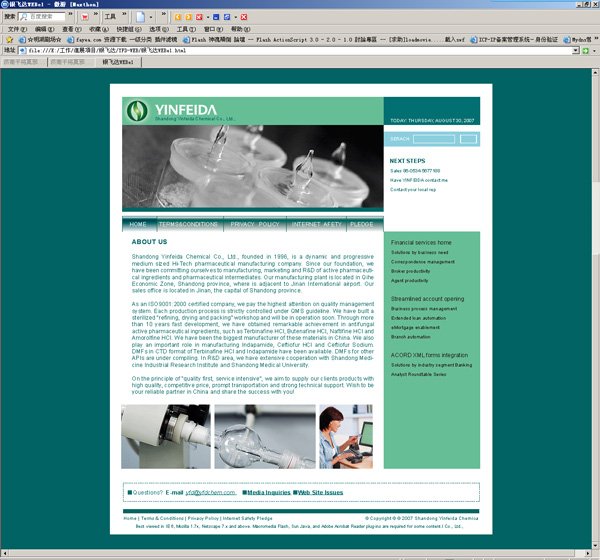Click the blue refresh page icon
The height and width of the screenshot is (560, 600).
[x=227, y=17]
